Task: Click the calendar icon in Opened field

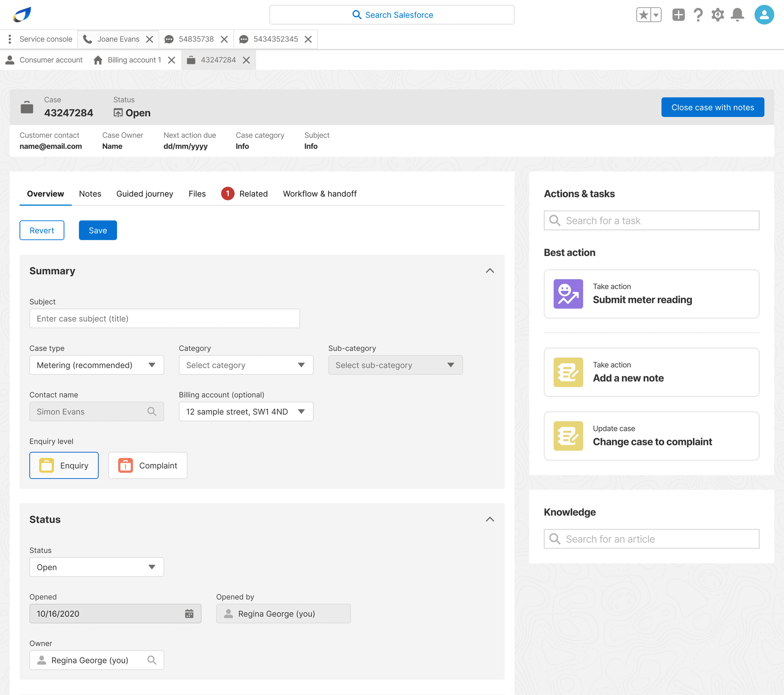Action: pyautogui.click(x=189, y=613)
